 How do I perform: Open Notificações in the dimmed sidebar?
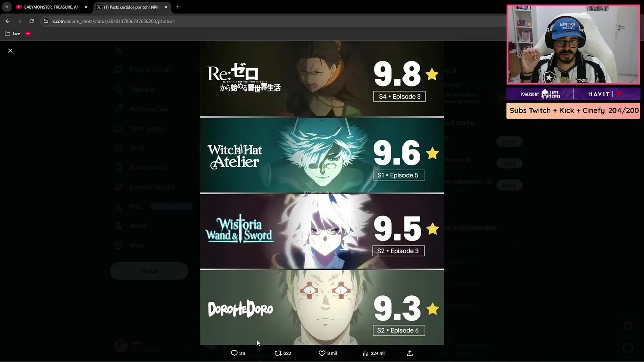point(142,109)
